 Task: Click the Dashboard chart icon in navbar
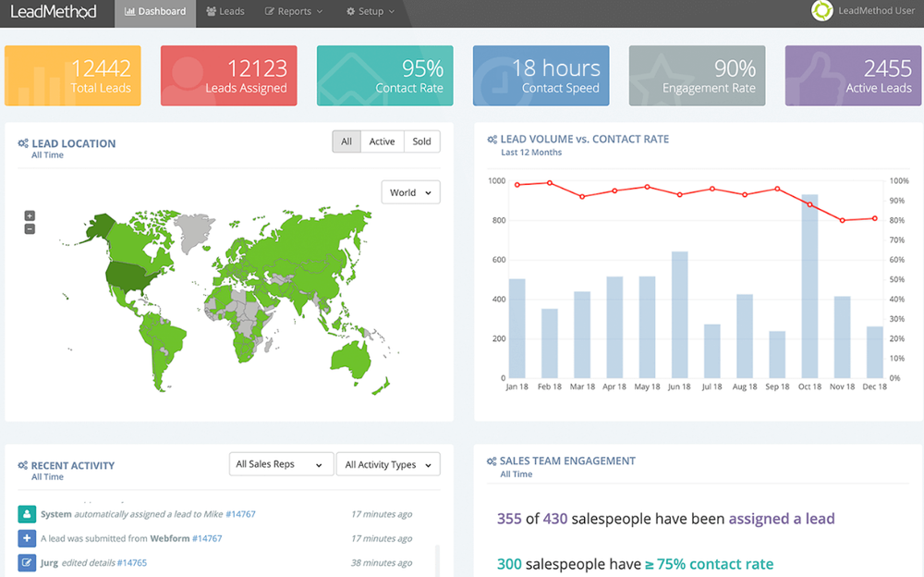[x=129, y=11]
